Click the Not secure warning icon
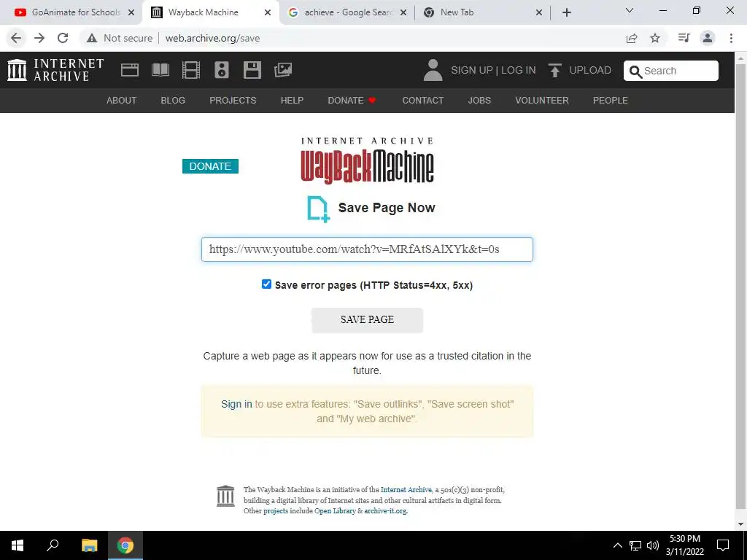This screenshot has height=560, width=747. pyautogui.click(x=92, y=38)
